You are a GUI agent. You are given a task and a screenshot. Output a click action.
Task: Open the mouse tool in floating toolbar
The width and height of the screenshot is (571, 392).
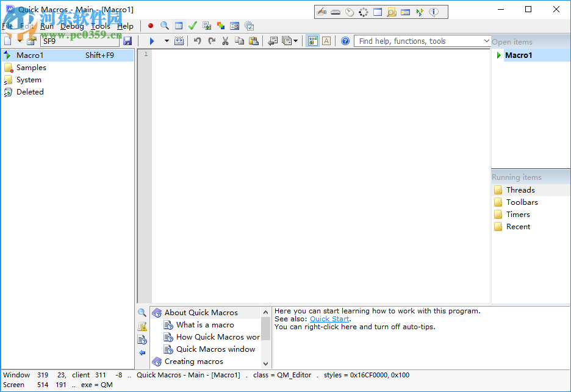tap(350, 12)
